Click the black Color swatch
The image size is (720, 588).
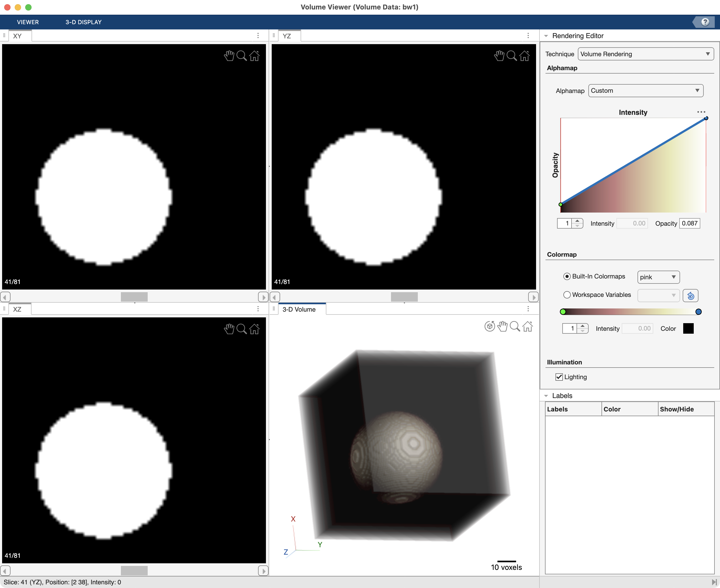688,328
